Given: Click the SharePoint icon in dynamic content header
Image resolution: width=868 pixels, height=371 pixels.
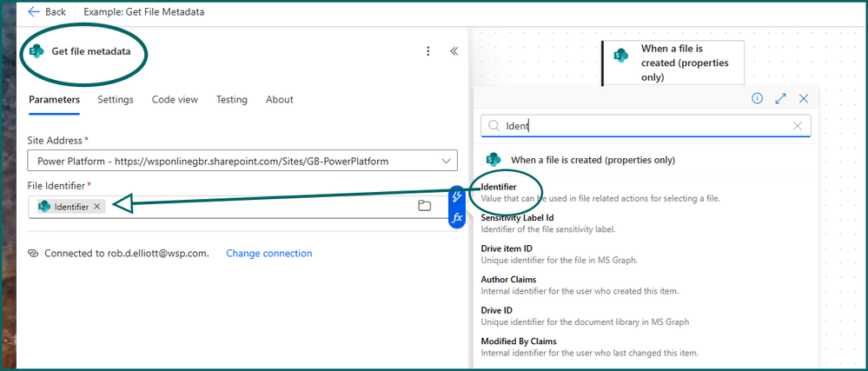Looking at the screenshot, I should click(493, 160).
